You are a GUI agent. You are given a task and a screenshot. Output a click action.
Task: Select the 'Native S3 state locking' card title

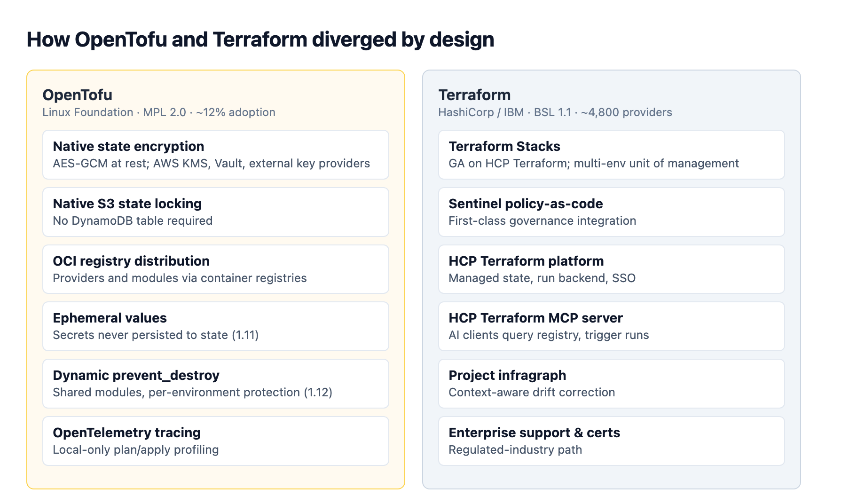(127, 204)
